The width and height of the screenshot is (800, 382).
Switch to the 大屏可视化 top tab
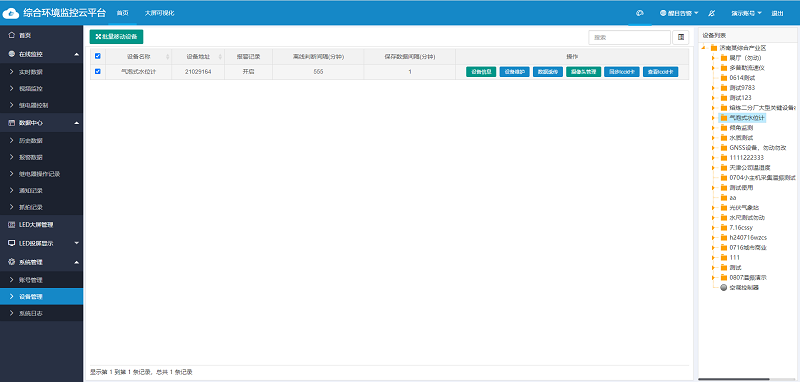(x=159, y=13)
